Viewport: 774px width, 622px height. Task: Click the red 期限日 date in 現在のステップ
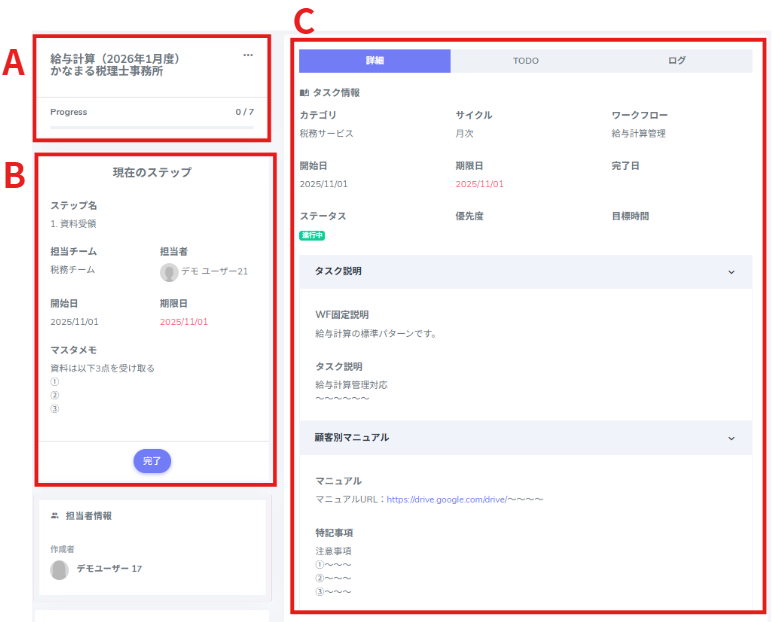[184, 322]
